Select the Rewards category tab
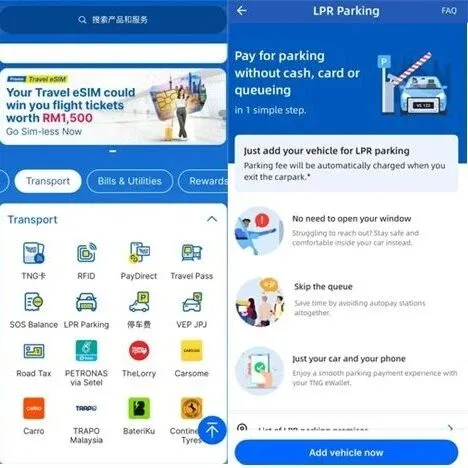Image resolution: width=468 pixels, height=468 pixels. tap(203, 181)
